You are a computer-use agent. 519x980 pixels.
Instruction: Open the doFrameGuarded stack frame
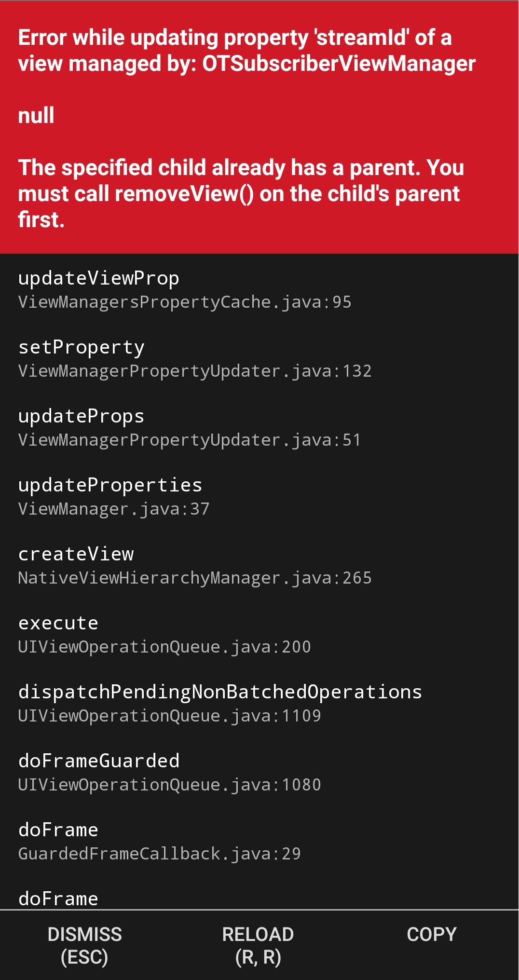pyautogui.click(x=98, y=760)
